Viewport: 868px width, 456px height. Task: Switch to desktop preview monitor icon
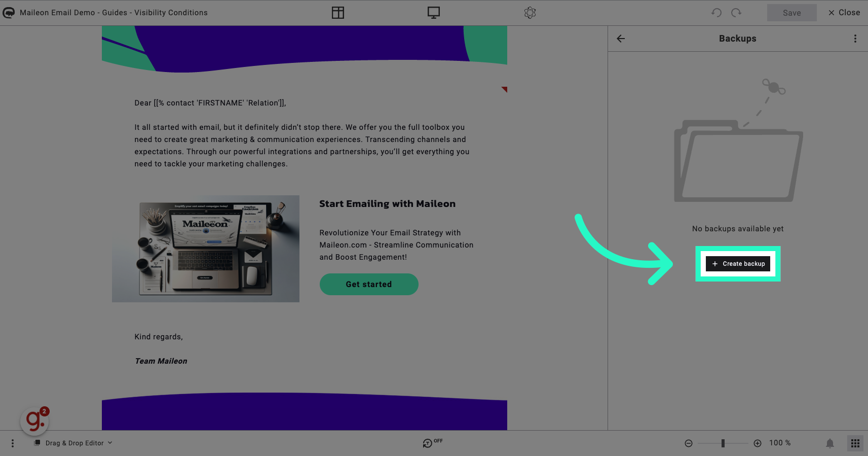(x=434, y=13)
